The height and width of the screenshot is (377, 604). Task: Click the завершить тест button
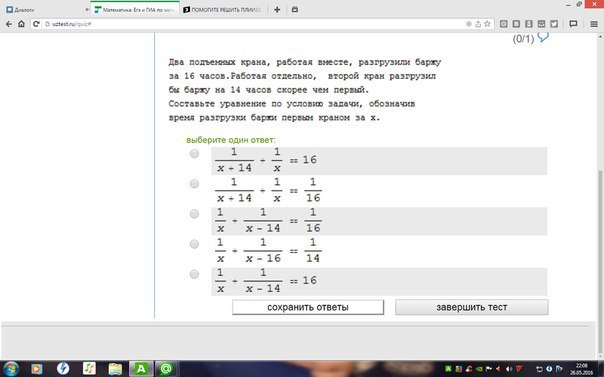(471, 307)
